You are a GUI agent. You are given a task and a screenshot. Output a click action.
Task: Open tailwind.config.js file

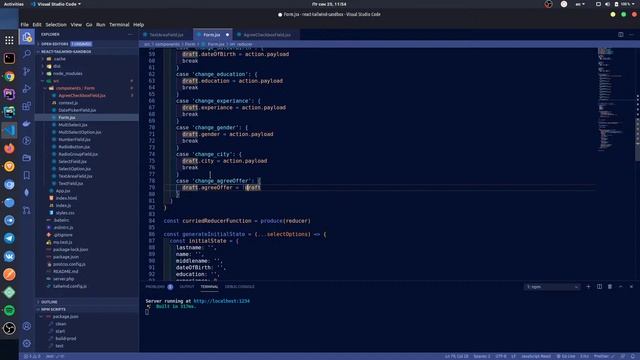(x=70, y=286)
